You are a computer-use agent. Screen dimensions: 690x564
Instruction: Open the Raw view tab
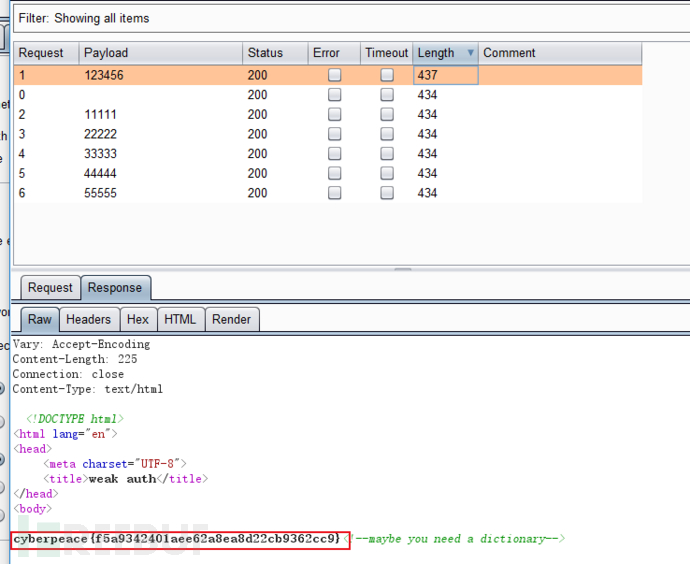pyautogui.click(x=40, y=319)
